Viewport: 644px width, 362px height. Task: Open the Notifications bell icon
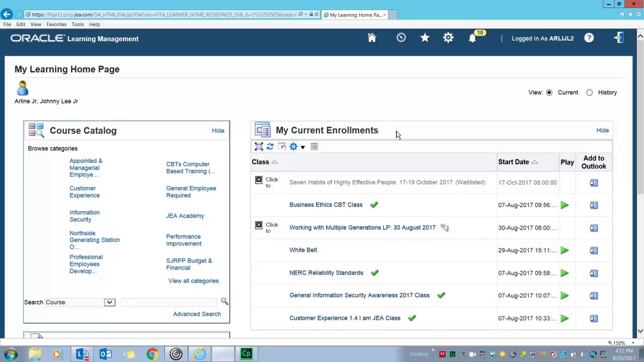pos(473,38)
